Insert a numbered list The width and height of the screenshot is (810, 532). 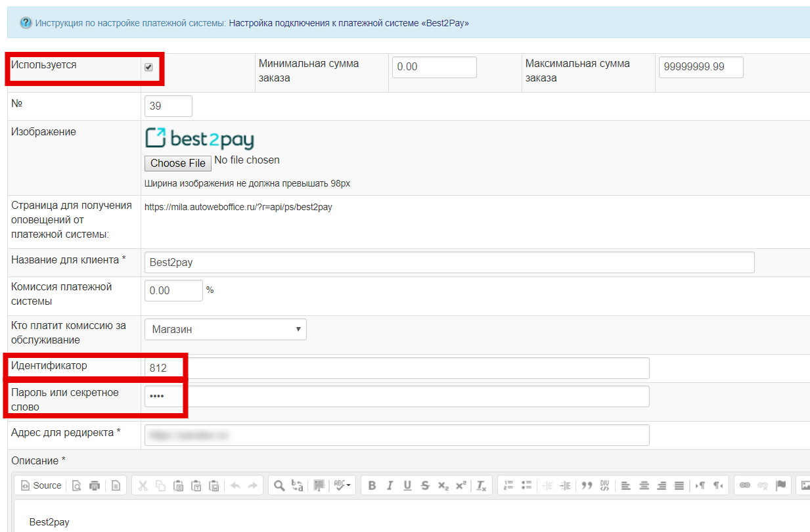(x=508, y=485)
